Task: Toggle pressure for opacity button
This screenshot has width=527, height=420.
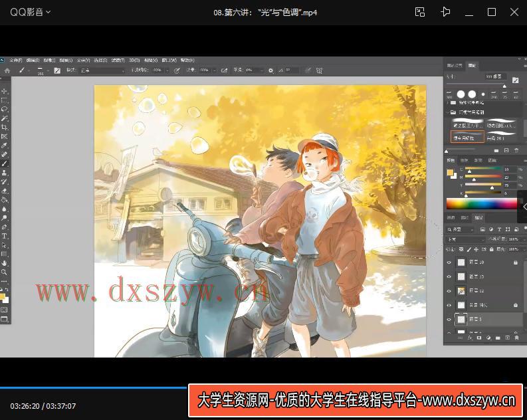Action: tap(177, 70)
